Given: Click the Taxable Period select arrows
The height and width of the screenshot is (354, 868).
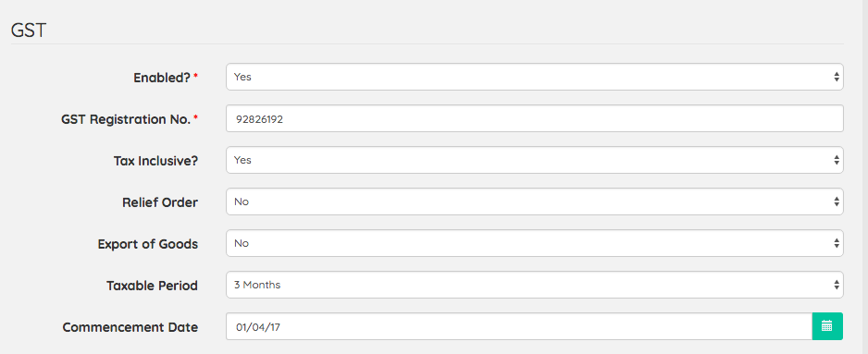Looking at the screenshot, I should pyautogui.click(x=837, y=285).
